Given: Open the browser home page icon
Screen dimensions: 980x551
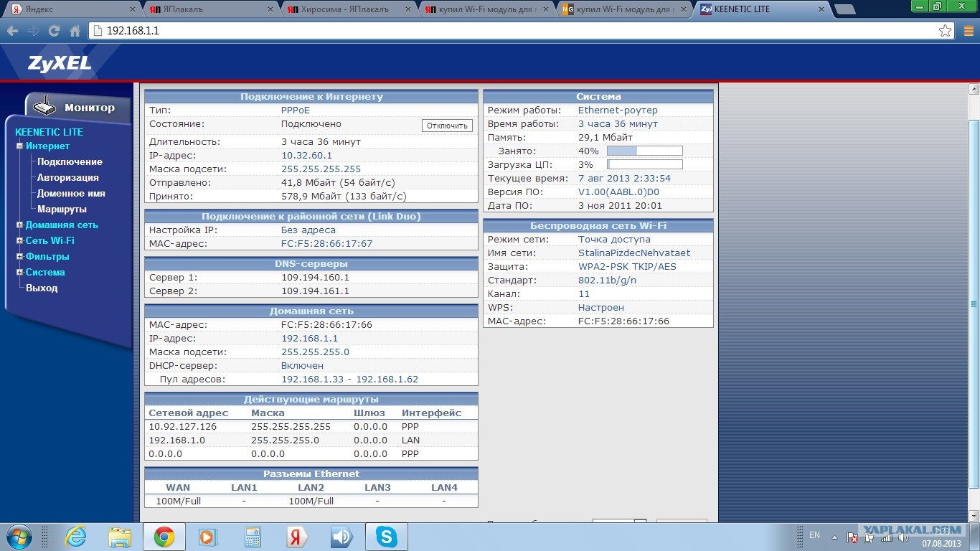Looking at the screenshot, I should coord(75,32).
